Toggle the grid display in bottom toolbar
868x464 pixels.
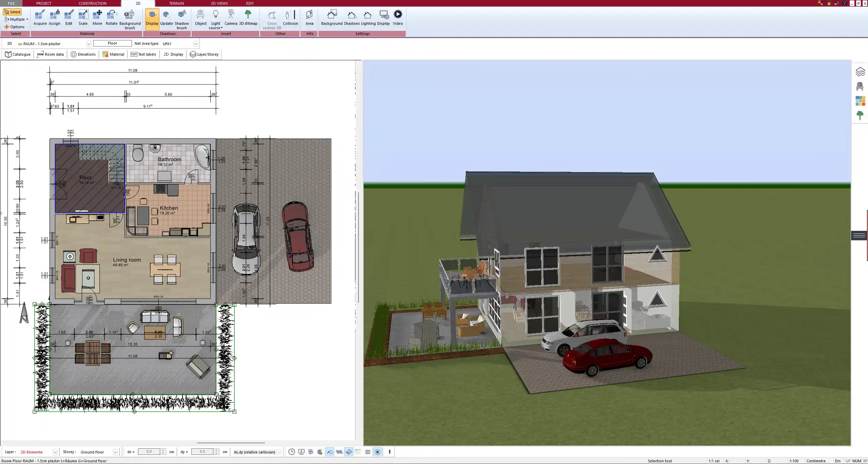pos(368,452)
